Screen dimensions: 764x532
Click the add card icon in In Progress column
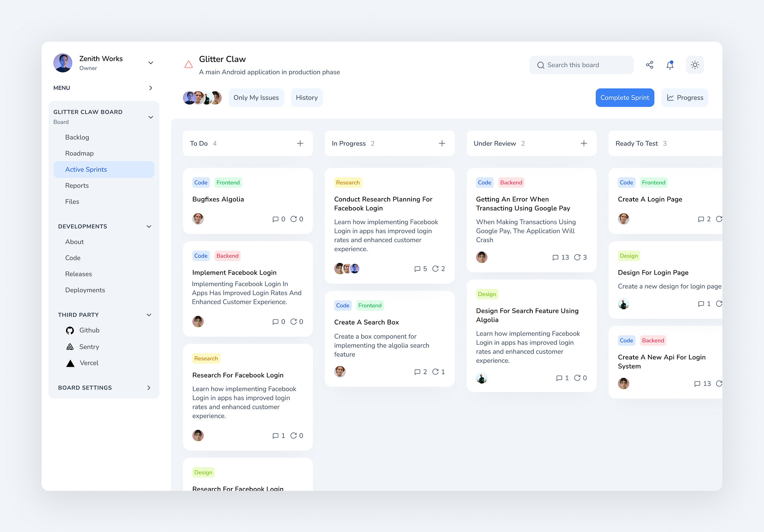pos(442,143)
